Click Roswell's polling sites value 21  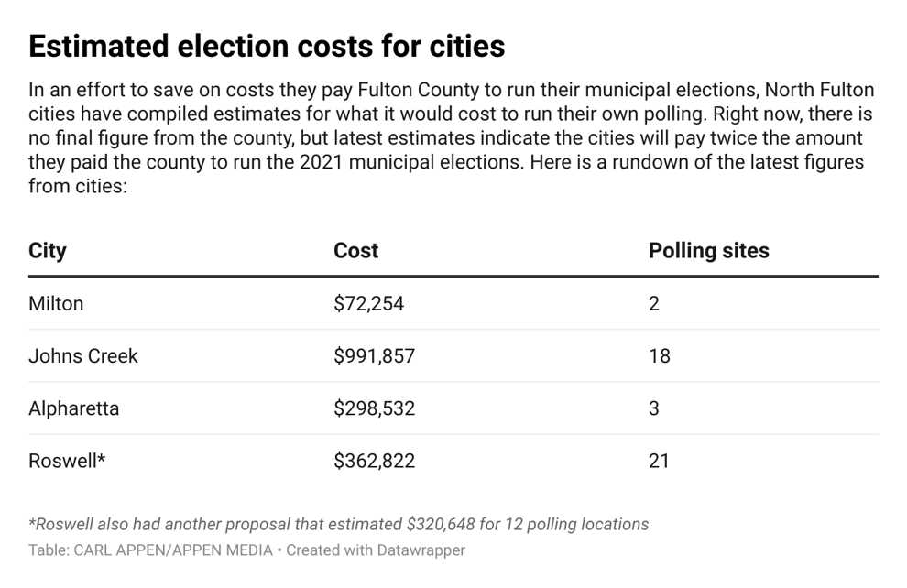point(659,461)
